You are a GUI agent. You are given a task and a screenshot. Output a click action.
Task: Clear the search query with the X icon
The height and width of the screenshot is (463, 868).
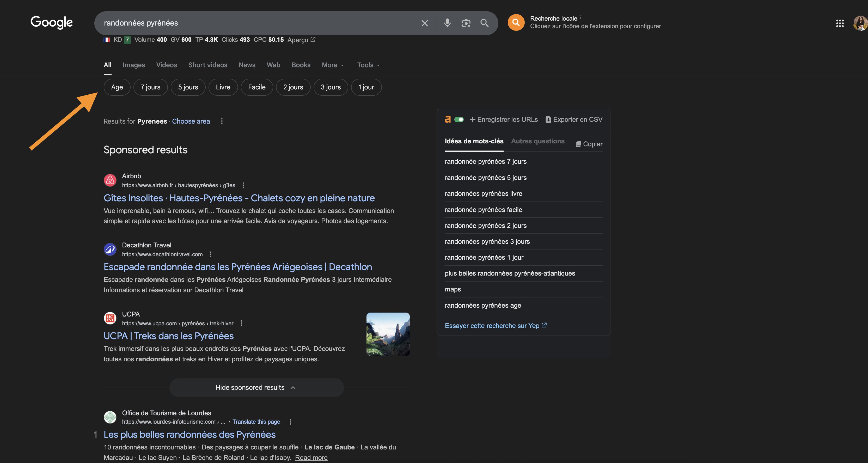(x=424, y=23)
